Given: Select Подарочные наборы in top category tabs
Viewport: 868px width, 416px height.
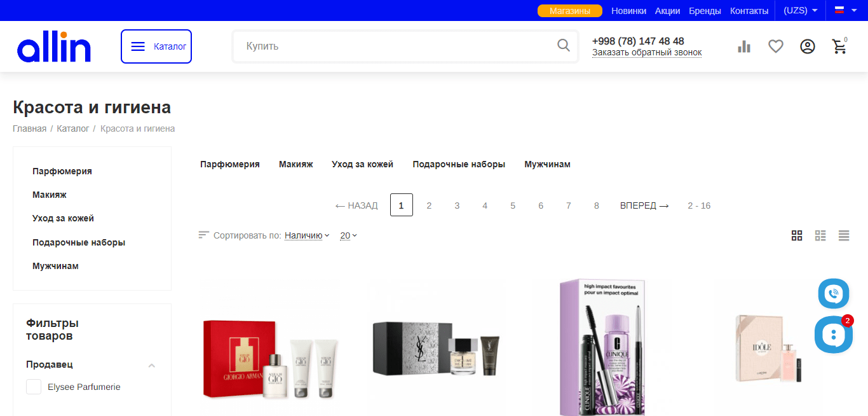Looking at the screenshot, I should coord(459,164).
